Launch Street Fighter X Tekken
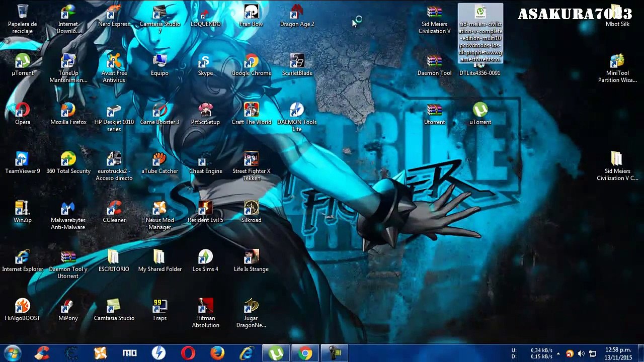Image resolution: width=644 pixels, height=362 pixels. [x=251, y=166]
